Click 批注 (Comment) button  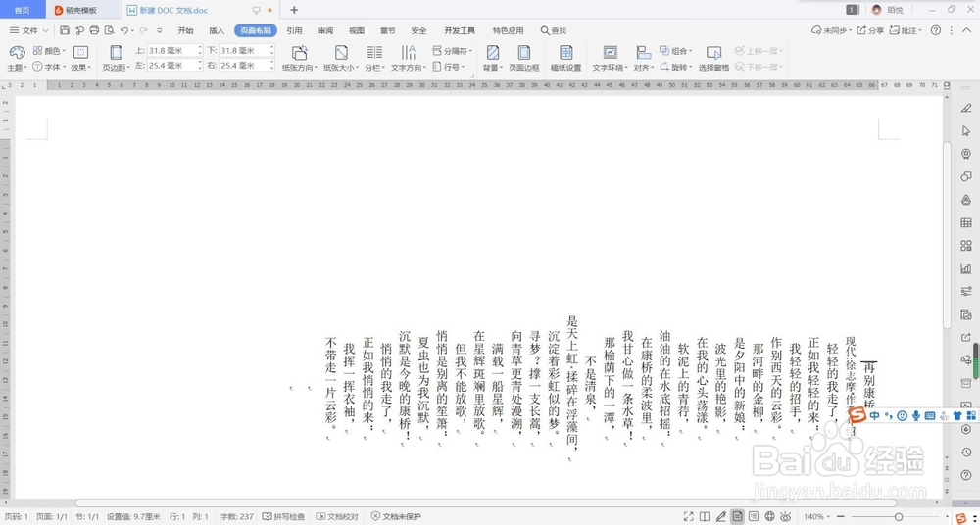click(x=906, y=30)
